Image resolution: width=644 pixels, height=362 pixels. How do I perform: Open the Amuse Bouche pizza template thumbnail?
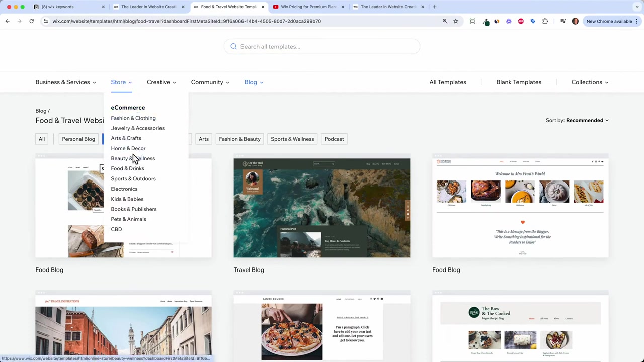(322, 326)
